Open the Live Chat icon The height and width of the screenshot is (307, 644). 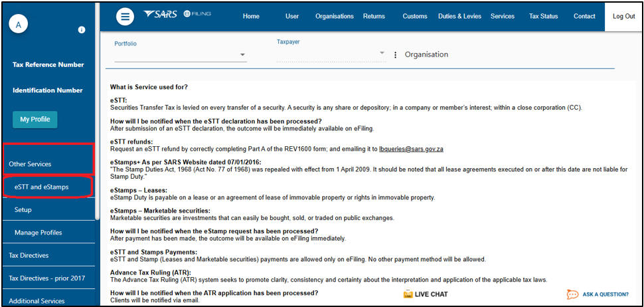408,294
